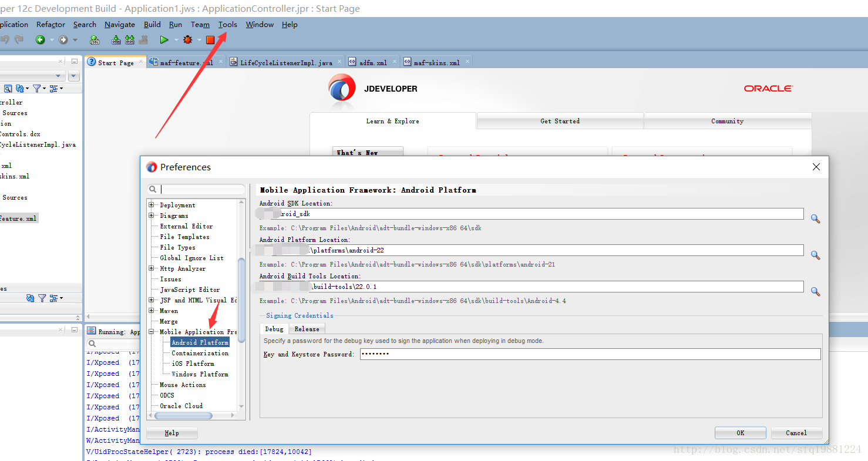Screen dimensions: 868x461
Task: Click the Undo toolbar icon
Action: [x=5, y=40]
